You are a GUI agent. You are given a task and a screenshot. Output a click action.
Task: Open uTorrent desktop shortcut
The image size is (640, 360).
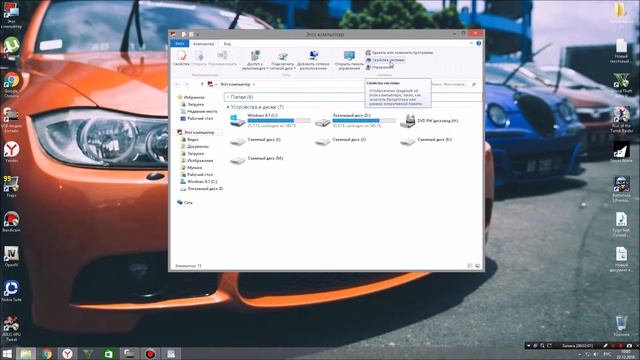click(11, 49)
